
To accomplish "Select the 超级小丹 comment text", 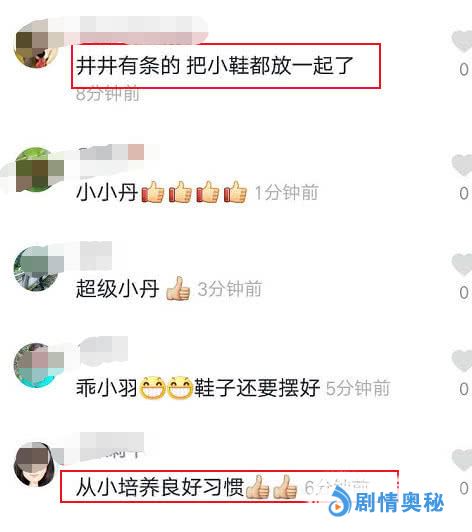I will pos(133,289).
